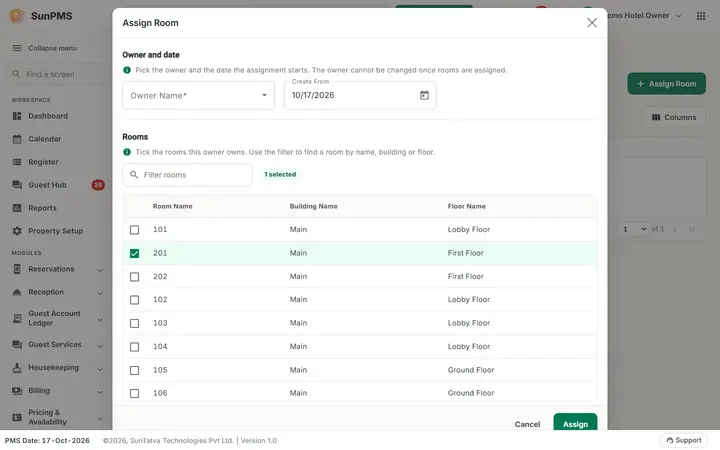Click the Floor Name column header

(467, 206)
